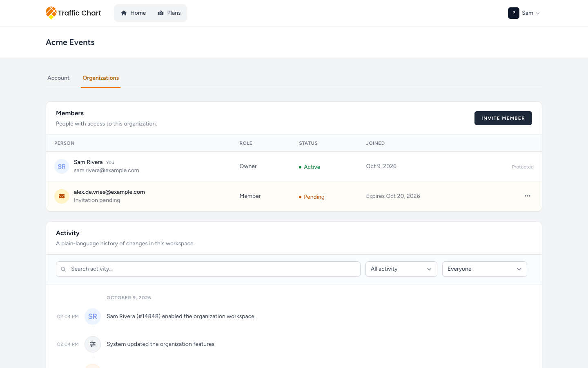Image resolution: width=588 pixels, height=368 pixels.
Task: Click the Plans map icon
Action: tap(160, 13)
